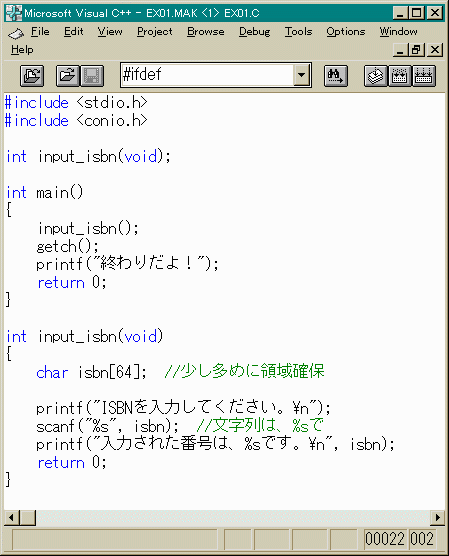Click the horizontal scrollbar thumb

(28, 518)
